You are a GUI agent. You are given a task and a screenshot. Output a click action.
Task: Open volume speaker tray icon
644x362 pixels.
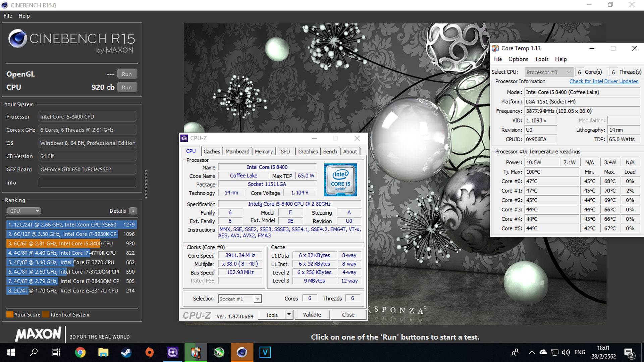pos(566,352)
